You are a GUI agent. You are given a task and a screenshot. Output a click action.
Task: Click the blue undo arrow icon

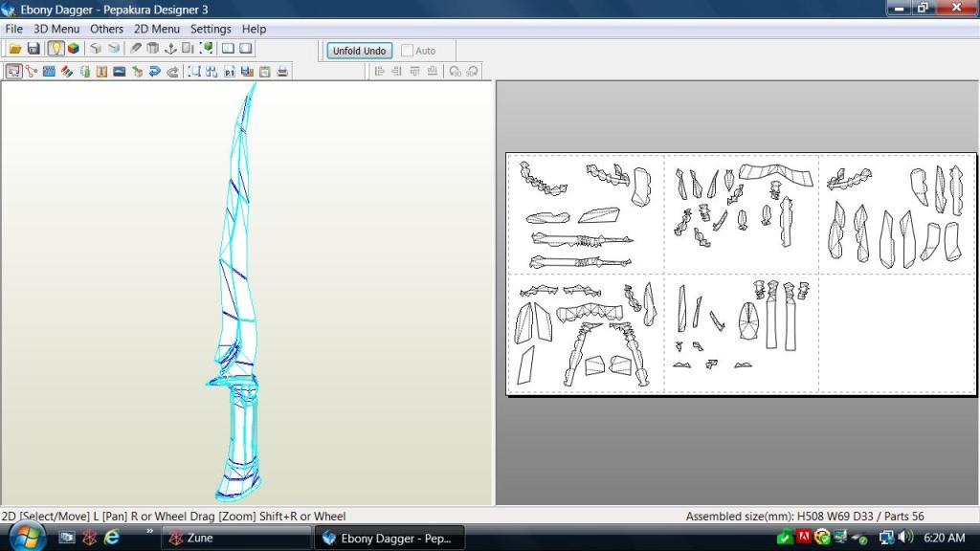tap(154, 71)
